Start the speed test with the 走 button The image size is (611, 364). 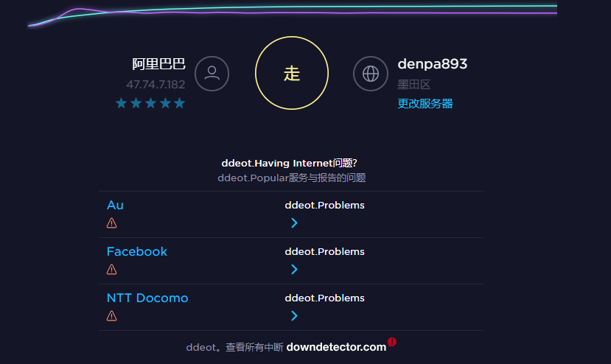[292, 73]
